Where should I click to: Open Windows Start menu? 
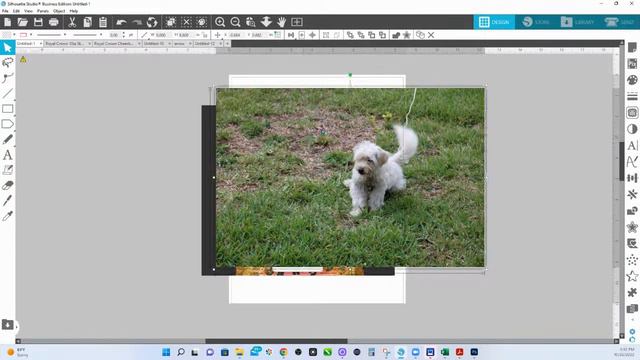tap(166, 352)
